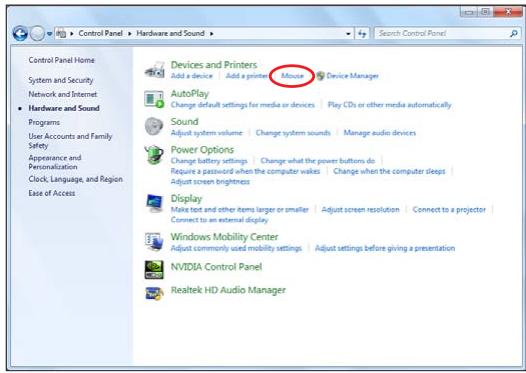
Task: Open Device Manager link
Action: (352, 76)
